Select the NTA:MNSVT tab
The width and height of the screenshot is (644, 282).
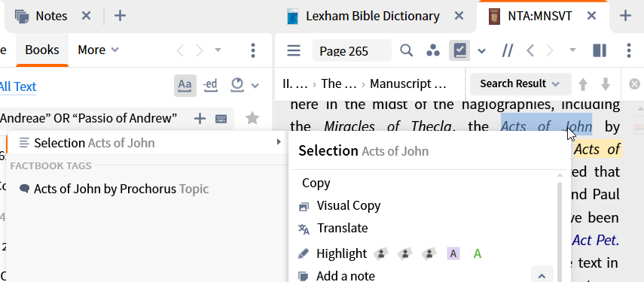click(530, 16)
